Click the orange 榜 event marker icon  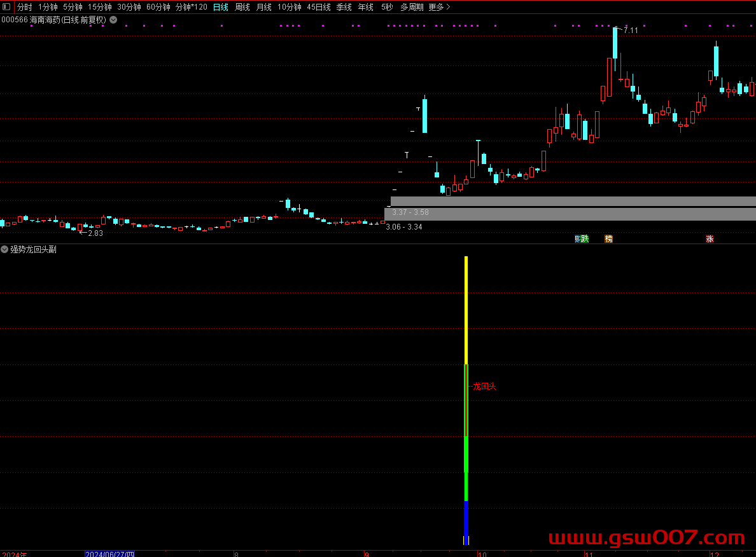609,239
